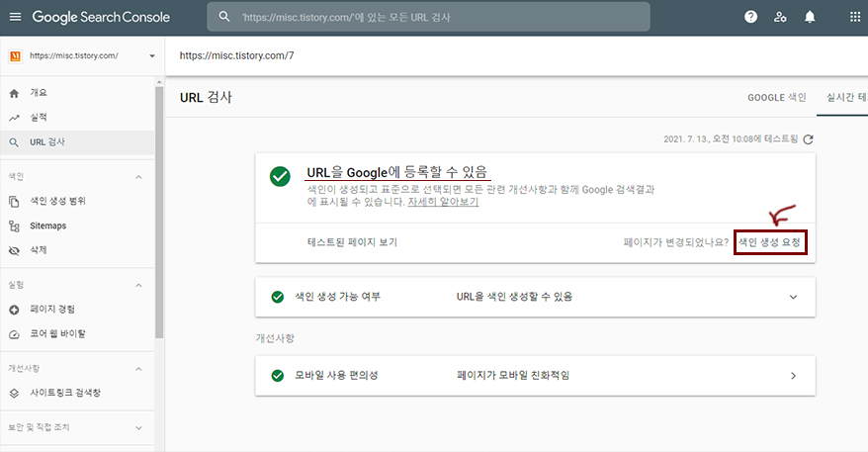Click the misc.tistory.com property favicon

(16, 56)
